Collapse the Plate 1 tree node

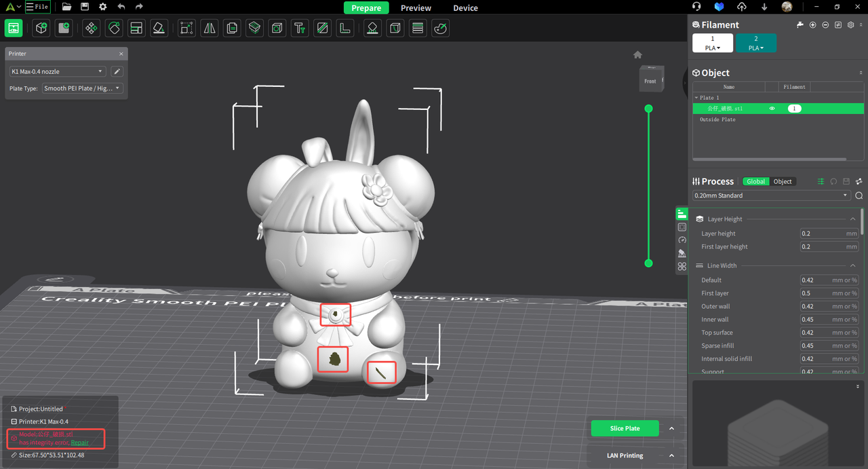696,98
